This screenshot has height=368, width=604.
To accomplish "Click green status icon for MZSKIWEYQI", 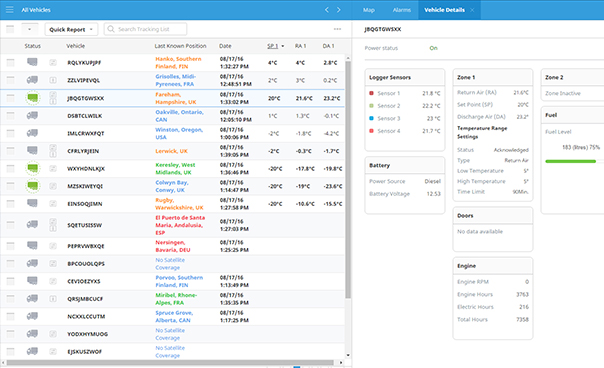I will coord(33,186).
